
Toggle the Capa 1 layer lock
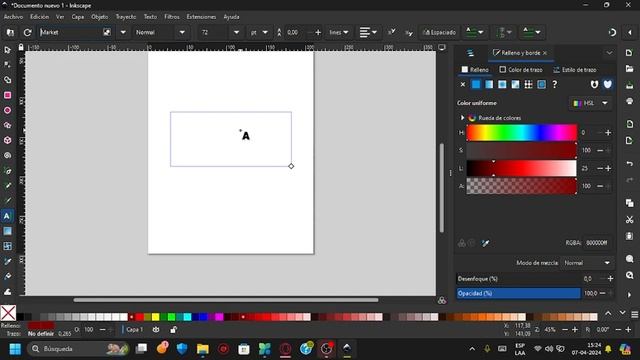click(173, 329)
